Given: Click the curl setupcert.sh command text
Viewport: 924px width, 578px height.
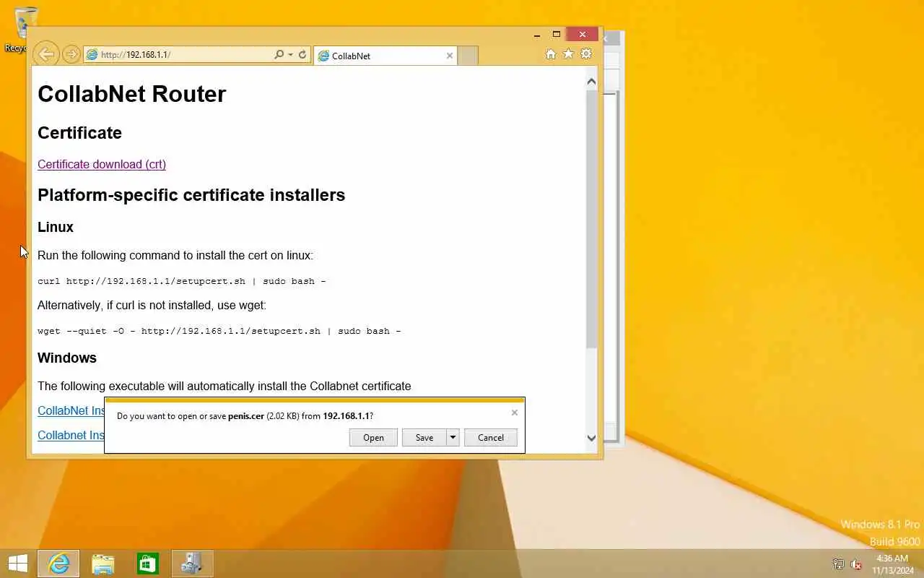Looking at the screenshot, I should tap(182, 281).
